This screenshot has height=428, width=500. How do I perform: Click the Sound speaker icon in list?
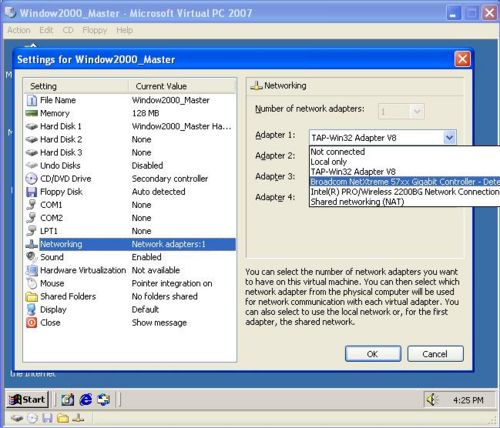31,257
